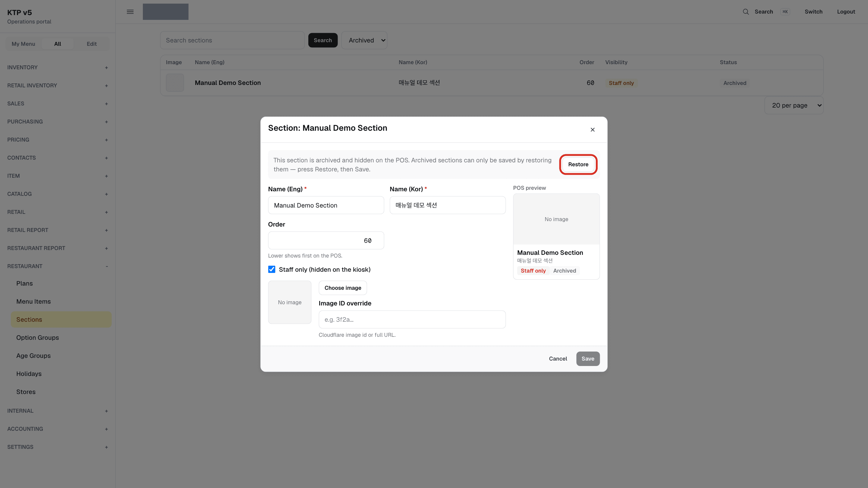Toggle the hamburger sidebar menu icon
The image size is (868, 488).
point(130,12)
